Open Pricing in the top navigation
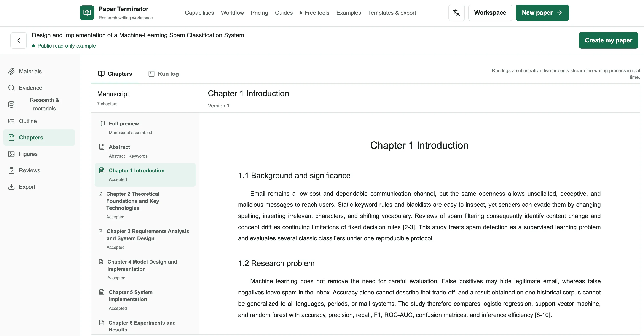 pos(259,13)
